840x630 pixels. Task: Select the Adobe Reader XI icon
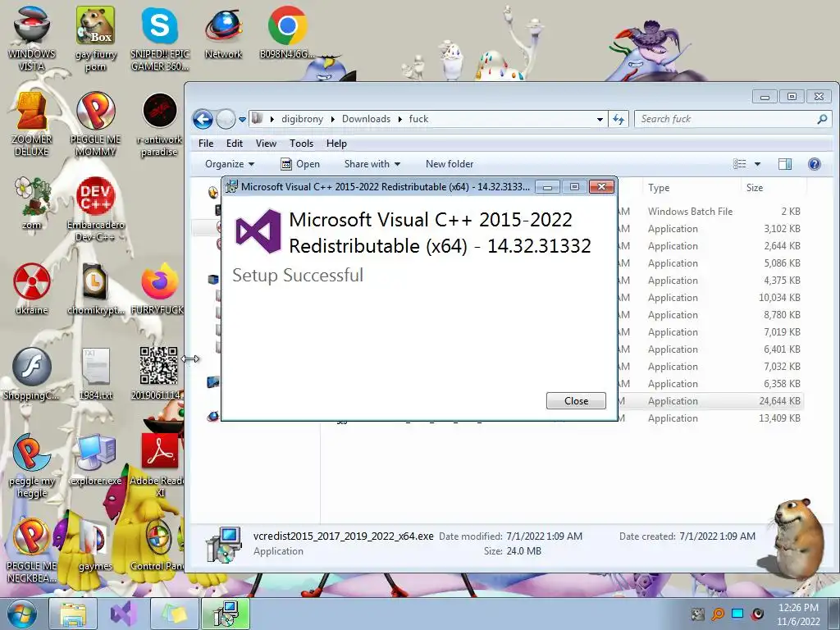(x=159, y=466)
